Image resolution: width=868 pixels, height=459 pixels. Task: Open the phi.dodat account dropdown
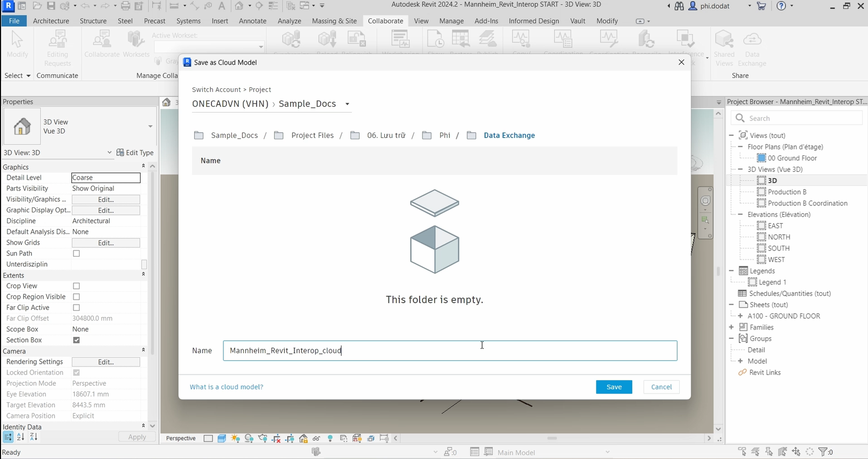[750, 6]
